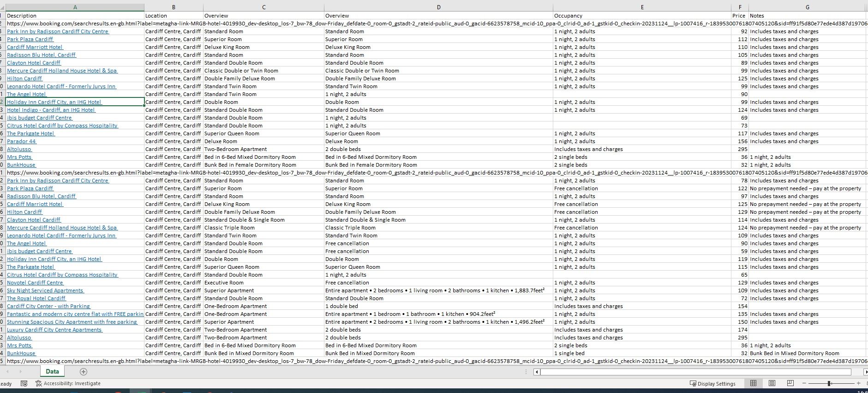Switch to Normal view

754,383
